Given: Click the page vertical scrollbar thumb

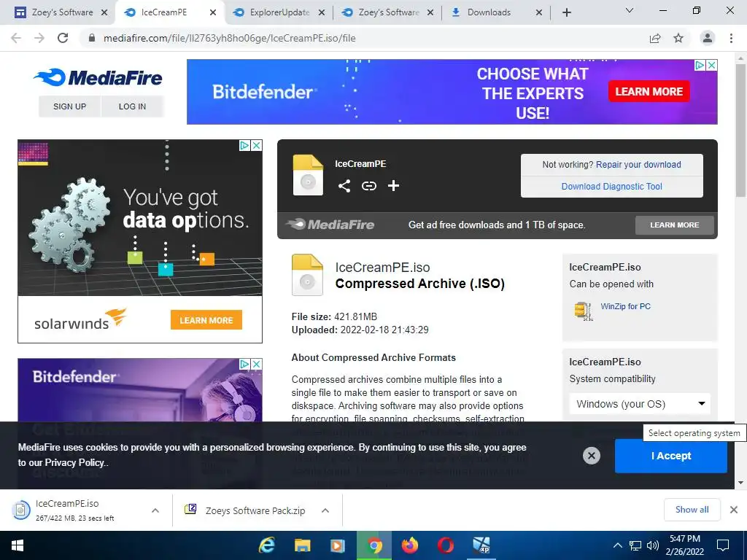Looking at the screenshot, I should click(740, 130).
